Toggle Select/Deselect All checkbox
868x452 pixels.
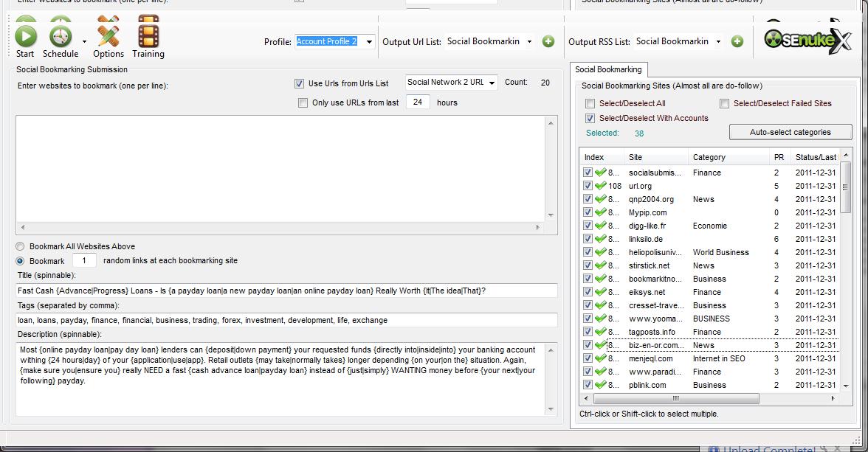coord(590,103)
